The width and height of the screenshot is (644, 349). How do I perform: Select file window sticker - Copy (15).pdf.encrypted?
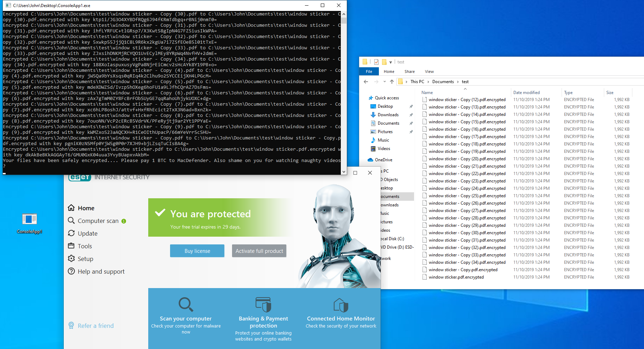467,122
